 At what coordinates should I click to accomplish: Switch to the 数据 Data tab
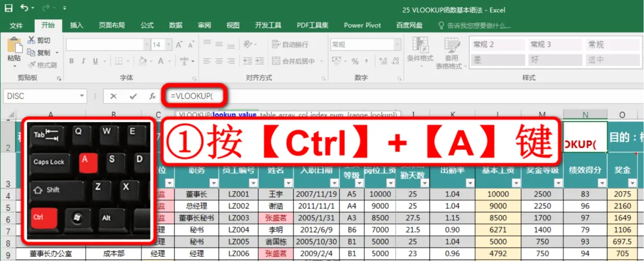tap(176, 25)
